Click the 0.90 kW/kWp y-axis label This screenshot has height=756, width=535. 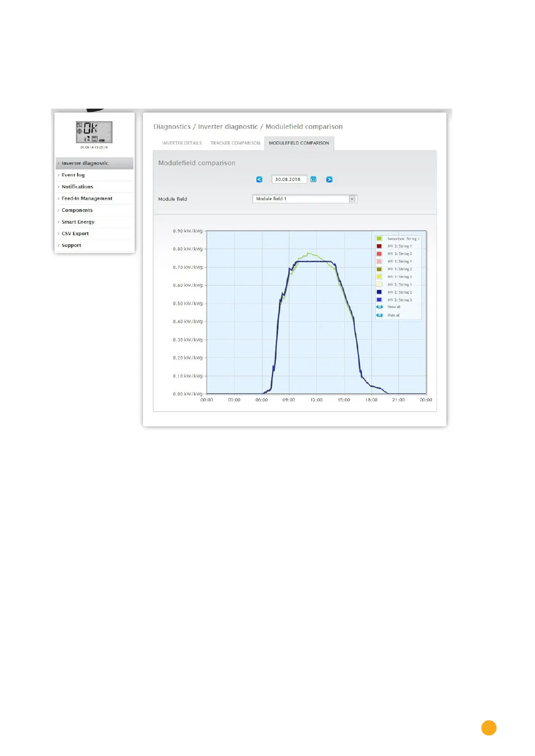point(188,231)
